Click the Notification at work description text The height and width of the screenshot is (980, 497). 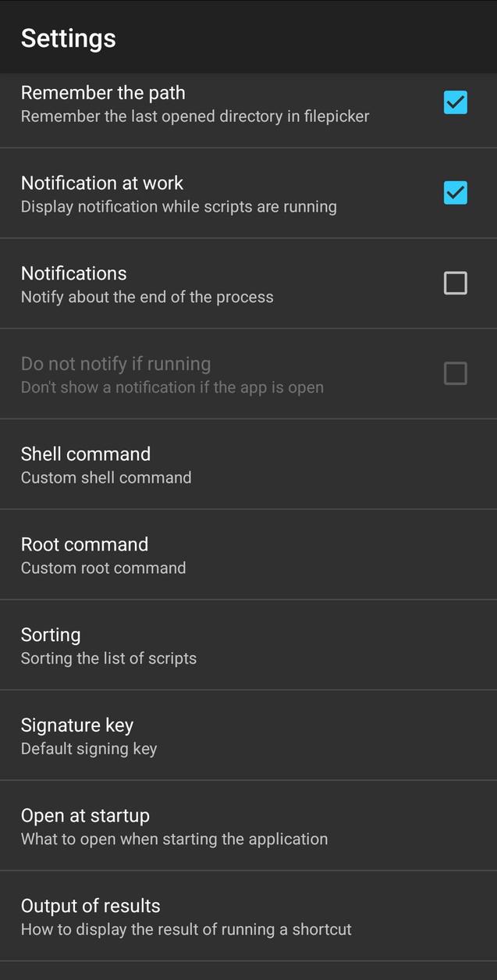(179, 206)
